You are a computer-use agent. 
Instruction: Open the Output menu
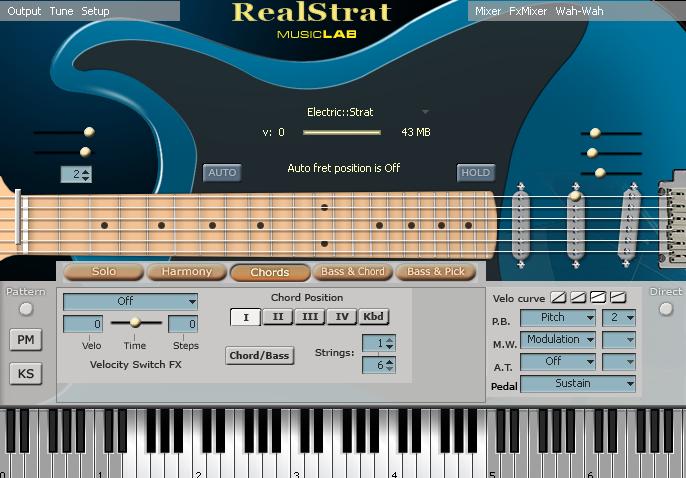(24, 11)
